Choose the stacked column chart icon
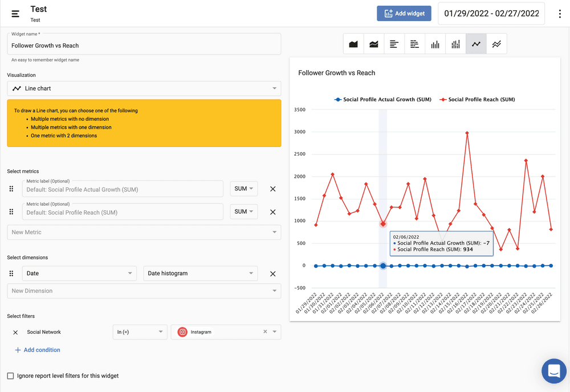 pyautogui.click(x=456, y=44)
